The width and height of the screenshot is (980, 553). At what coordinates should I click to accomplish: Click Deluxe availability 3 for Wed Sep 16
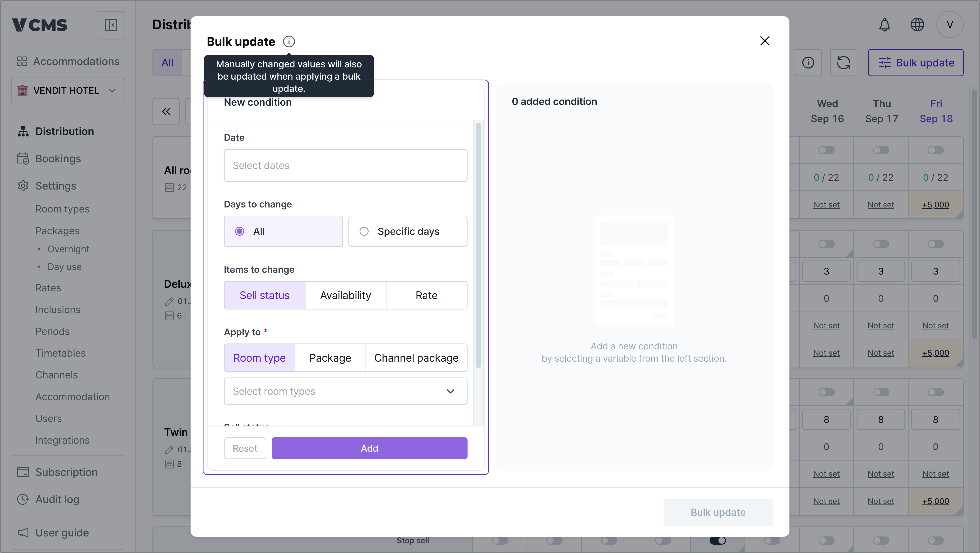coord(826,271)
